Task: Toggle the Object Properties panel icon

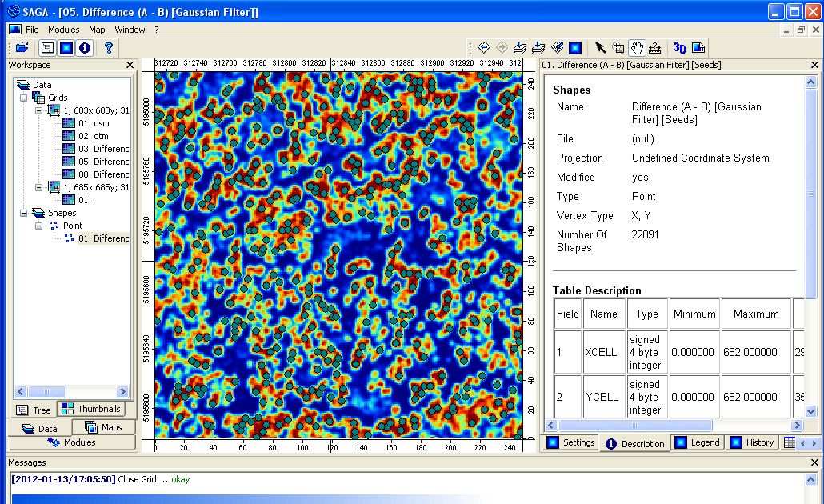Action: point(66,48)
